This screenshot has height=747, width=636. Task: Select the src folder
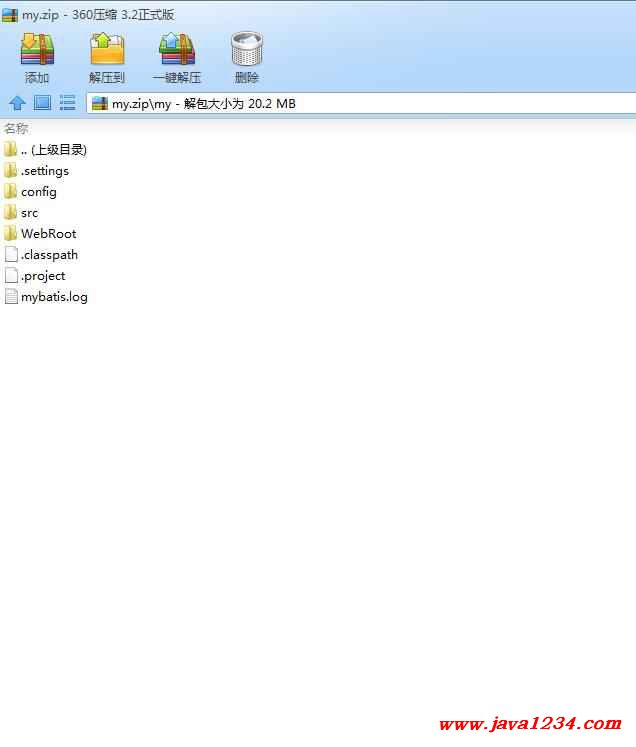click(x=29, y=213)
